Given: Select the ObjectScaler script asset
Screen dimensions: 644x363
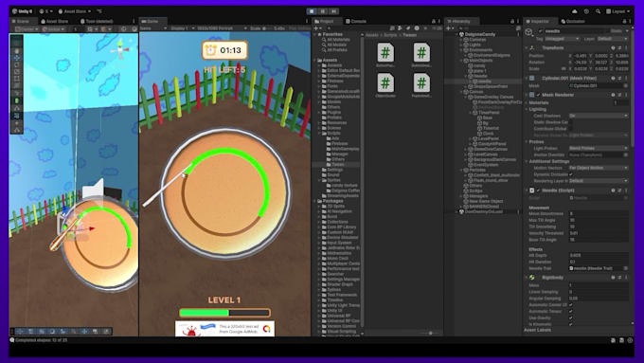Looking at the screenshot, I should coord(385,86).
